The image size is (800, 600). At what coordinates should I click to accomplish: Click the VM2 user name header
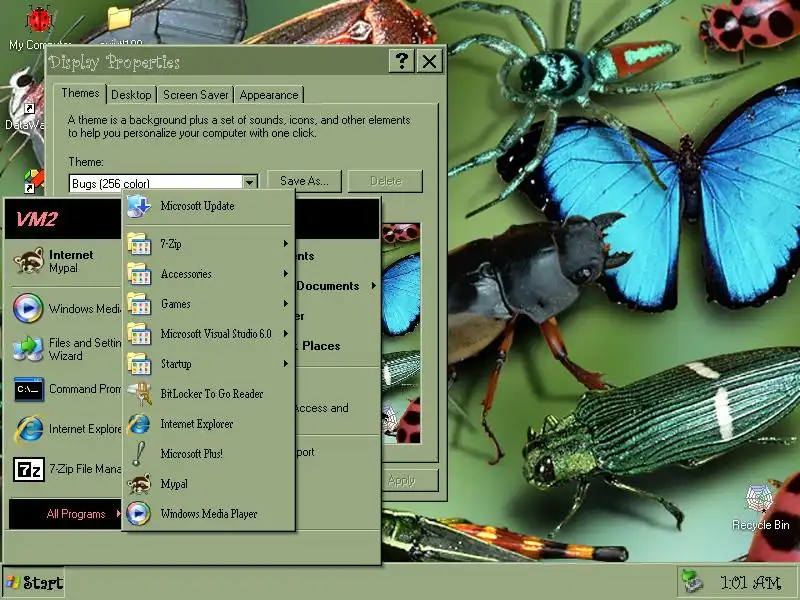point(37,219)
